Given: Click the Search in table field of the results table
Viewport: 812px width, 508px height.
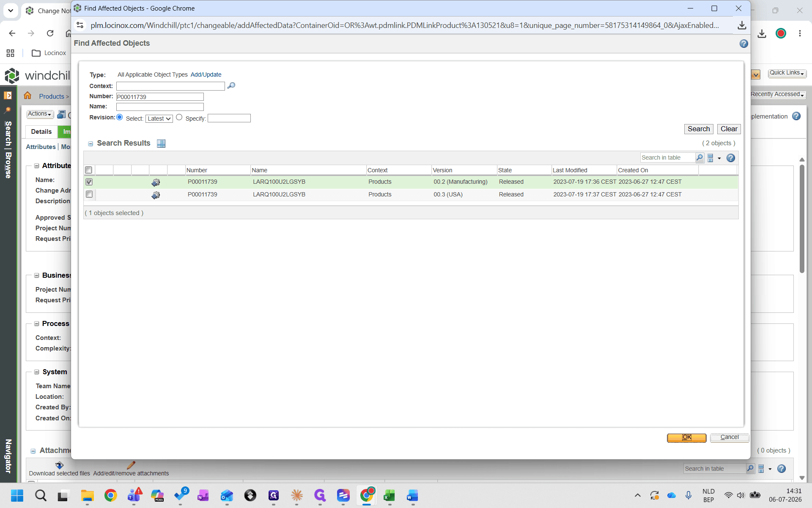Looking at the screenshot, I should [x=668, y=157].
